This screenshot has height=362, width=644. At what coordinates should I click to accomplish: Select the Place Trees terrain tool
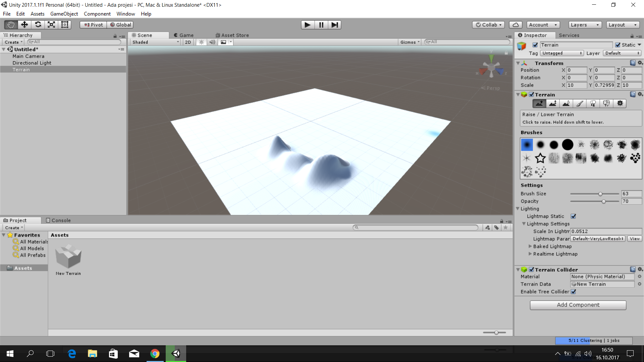point(593,104)
